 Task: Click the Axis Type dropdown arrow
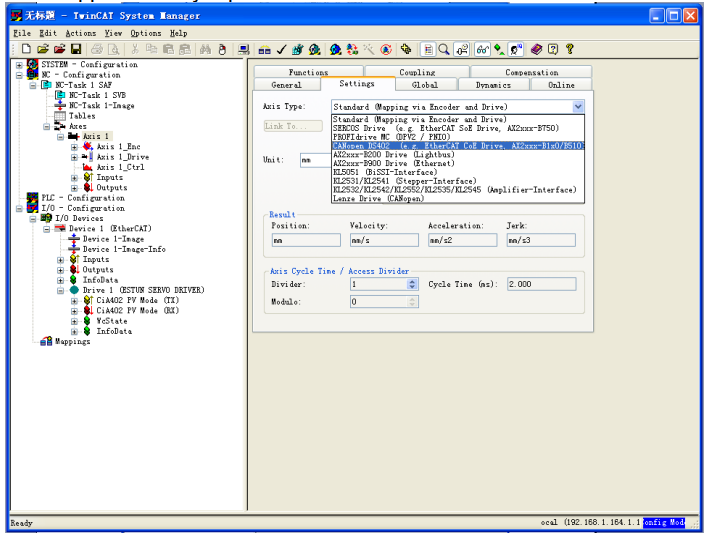[578, 107]
